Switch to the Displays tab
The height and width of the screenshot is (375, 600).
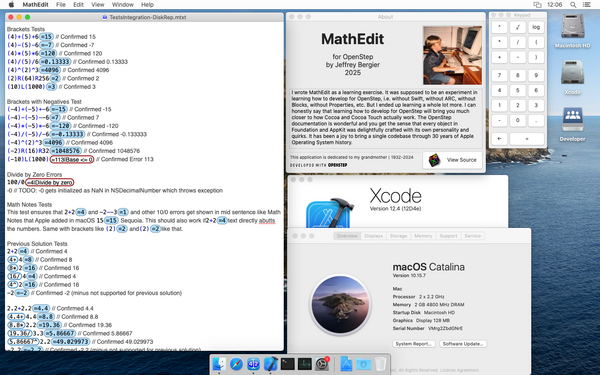373,236
